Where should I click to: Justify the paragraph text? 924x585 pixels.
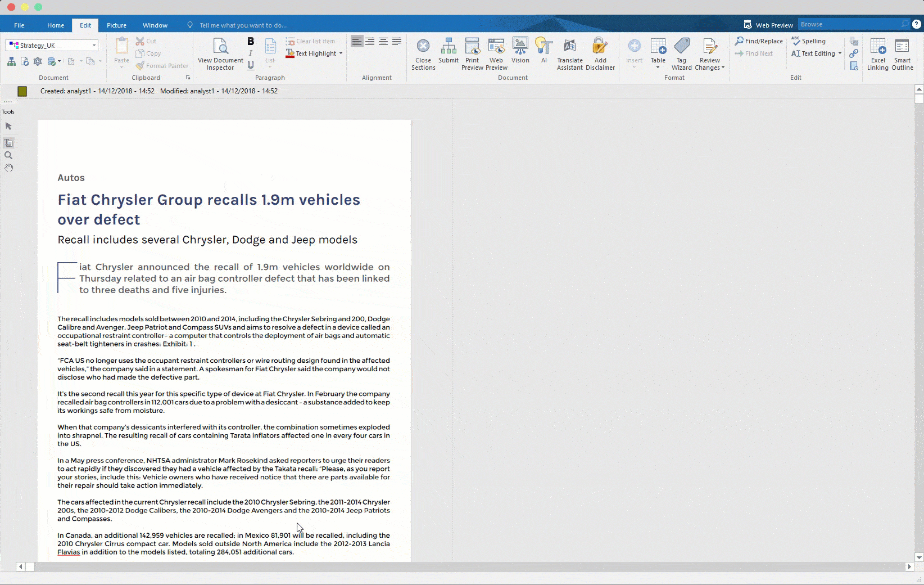tap(397, 41)
